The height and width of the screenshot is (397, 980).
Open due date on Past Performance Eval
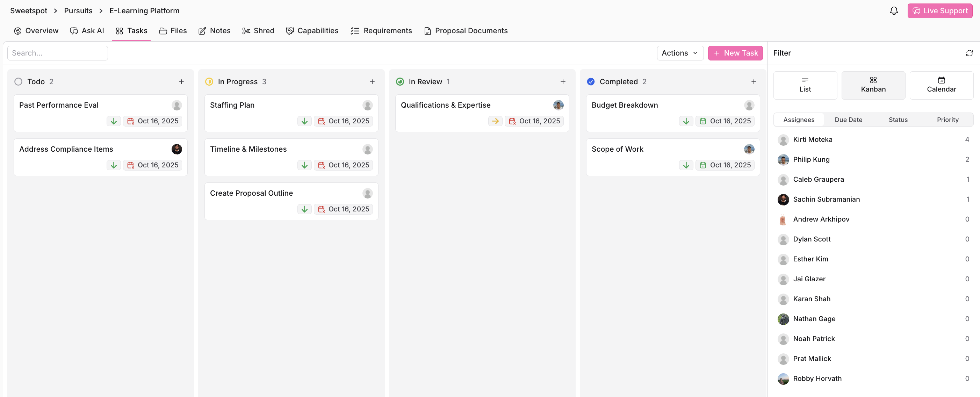pyautogui.click(x=152, y=121)
